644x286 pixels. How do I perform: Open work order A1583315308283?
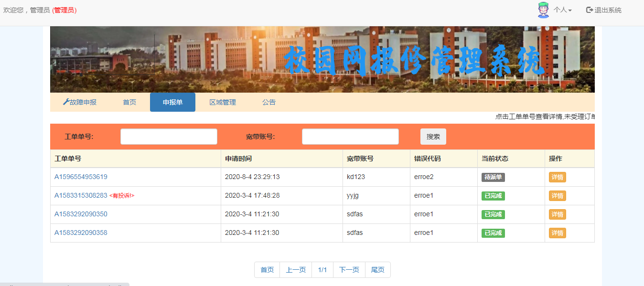point(81,195)
